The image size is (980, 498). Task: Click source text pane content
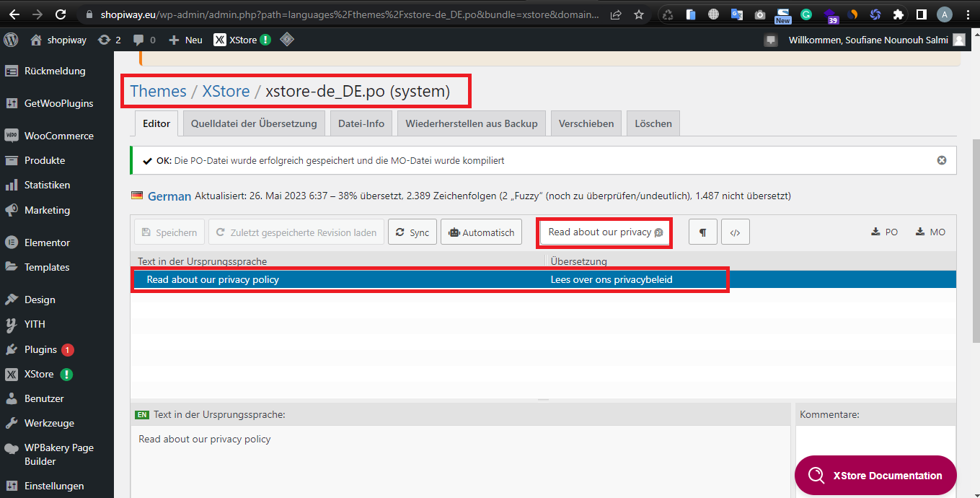click(461, 462)
